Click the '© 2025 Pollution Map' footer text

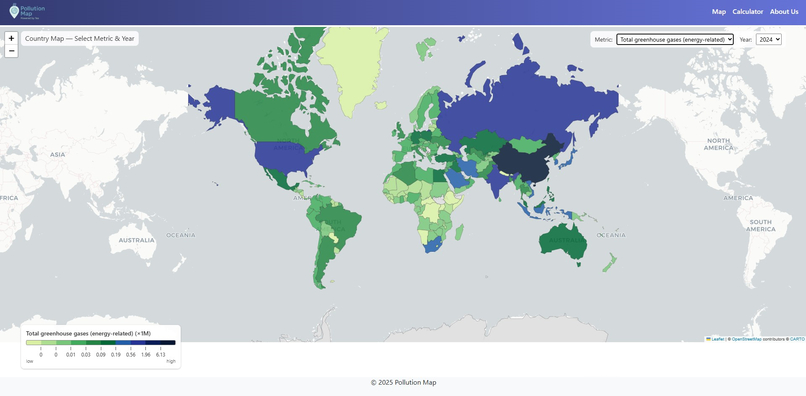point(403,382)
